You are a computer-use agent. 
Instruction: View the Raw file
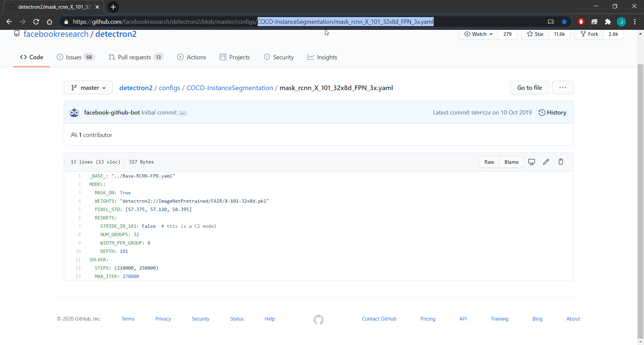pos(489,162)
